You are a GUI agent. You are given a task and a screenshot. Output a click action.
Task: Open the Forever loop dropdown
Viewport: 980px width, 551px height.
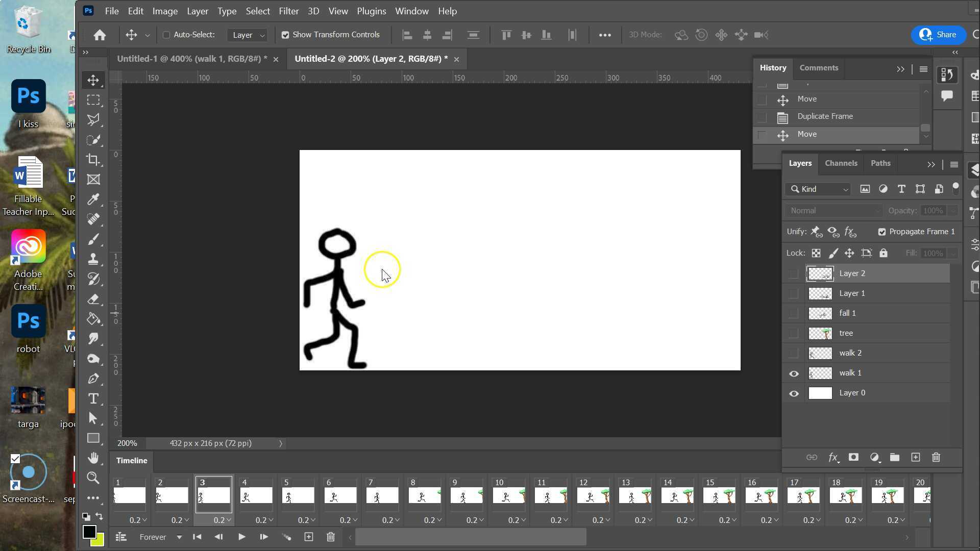point(178,537)
